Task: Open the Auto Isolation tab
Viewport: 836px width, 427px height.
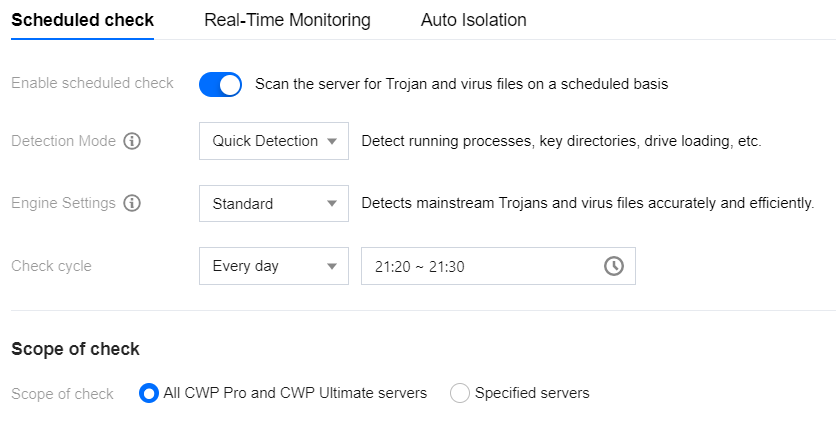Action: (x=473, y=20)
